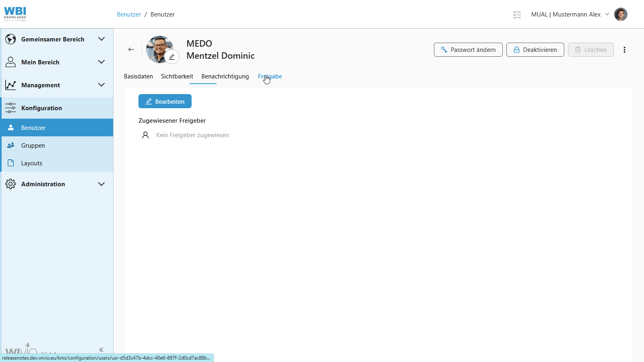Click the Konfiguration sliders icon

[10, 108]
